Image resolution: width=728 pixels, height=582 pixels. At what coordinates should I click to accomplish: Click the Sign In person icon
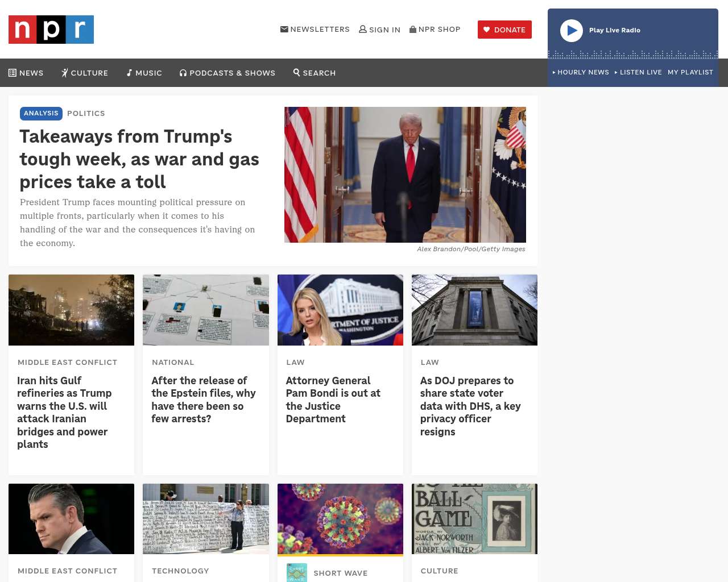point(363,29)
